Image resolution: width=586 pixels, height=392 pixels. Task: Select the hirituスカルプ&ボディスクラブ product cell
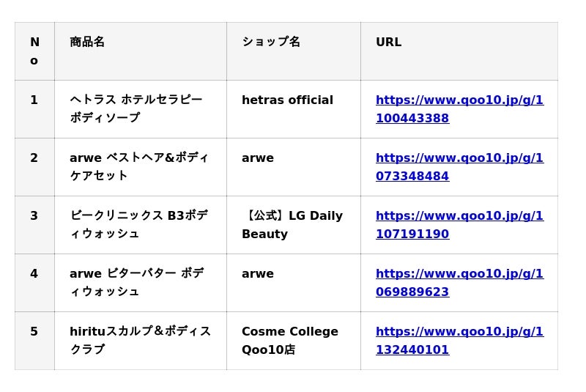pyautogui.click(x=140, y=340)
